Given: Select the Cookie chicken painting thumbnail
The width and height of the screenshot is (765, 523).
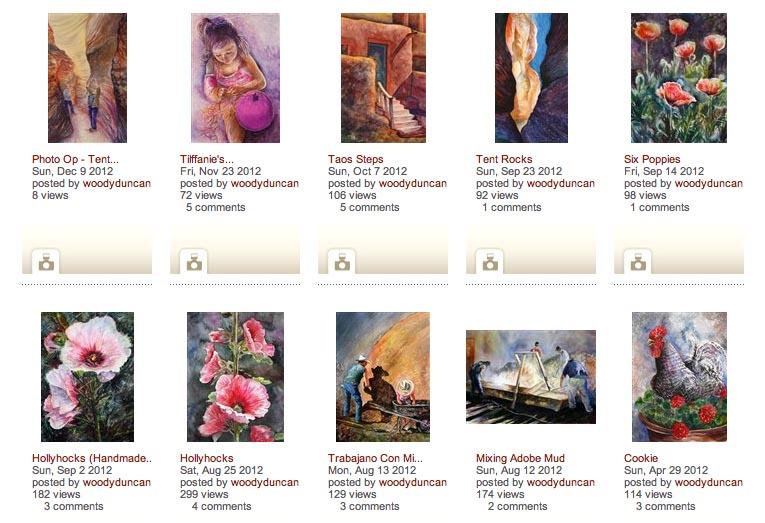Looking at the screenshot, I should pos(679,377).
